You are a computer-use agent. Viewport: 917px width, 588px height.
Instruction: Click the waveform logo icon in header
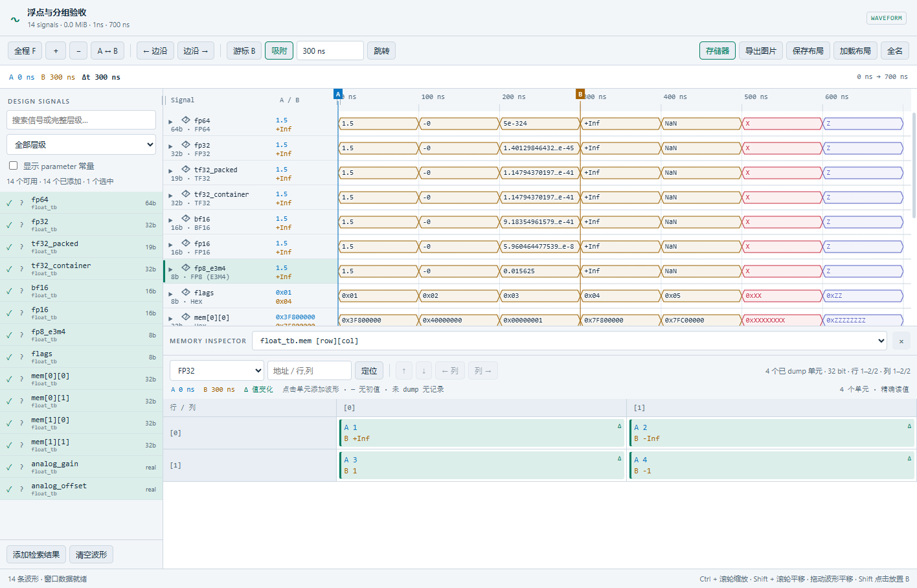pos(15,19)
